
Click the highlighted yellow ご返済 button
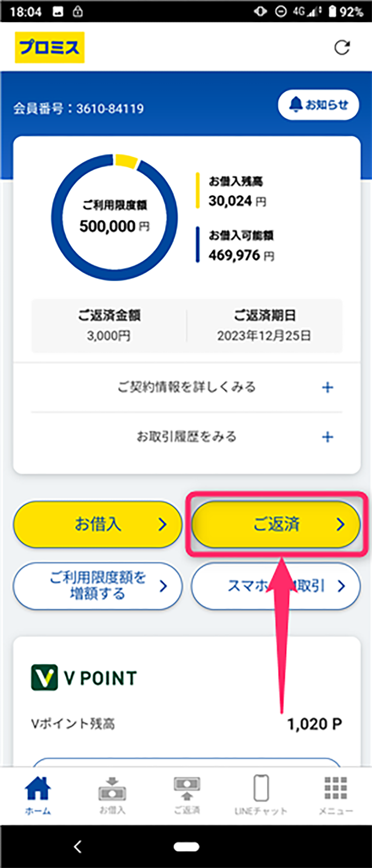276,524
